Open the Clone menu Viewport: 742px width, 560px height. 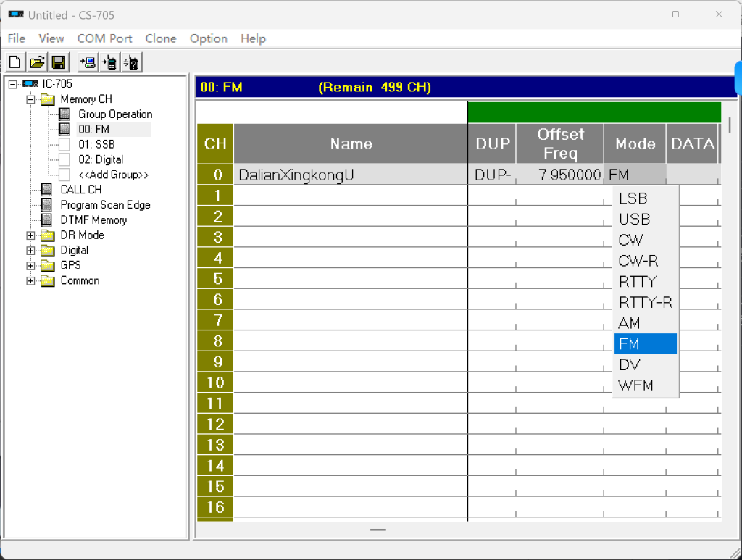point(161,38)
